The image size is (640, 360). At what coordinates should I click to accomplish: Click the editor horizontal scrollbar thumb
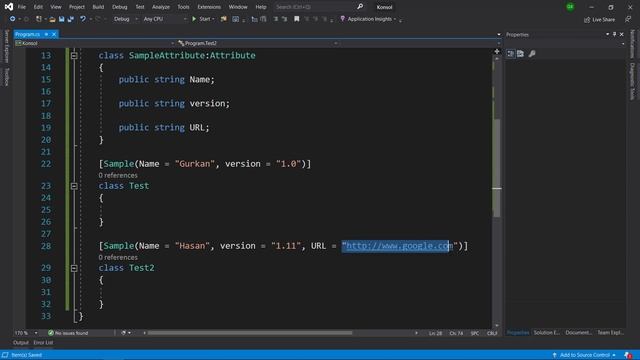pyautogui.click(x=250, y=333)
